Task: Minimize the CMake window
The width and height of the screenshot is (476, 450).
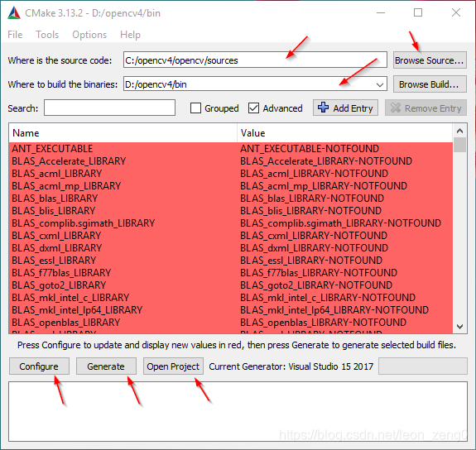Action: coord(381,12)
